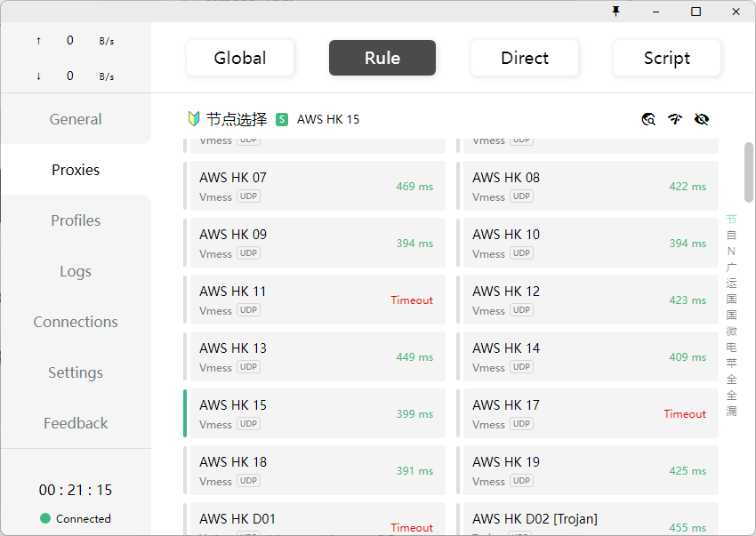Click the proxies list vertical scrollbar
Screen dimensions: 756x536
point(748,172)
